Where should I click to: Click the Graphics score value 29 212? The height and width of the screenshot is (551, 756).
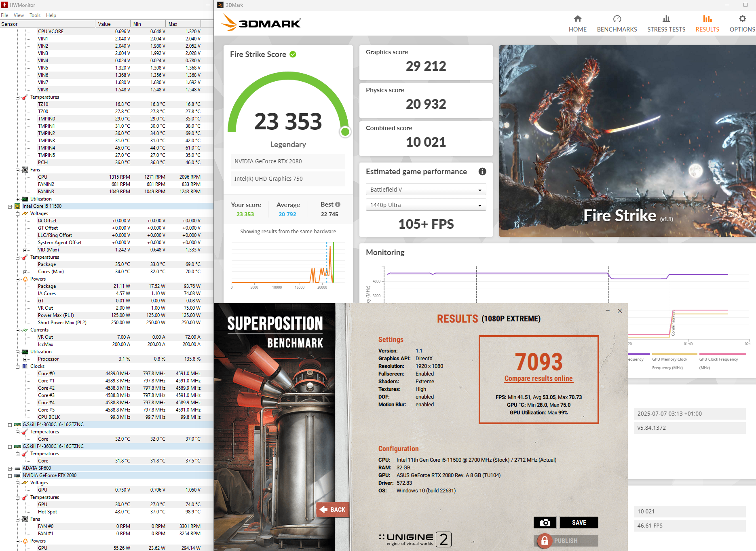click(426, 66)
